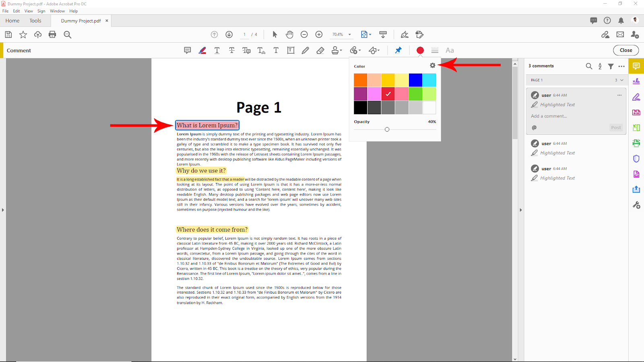Click the red color picker circle

(420, 50)
